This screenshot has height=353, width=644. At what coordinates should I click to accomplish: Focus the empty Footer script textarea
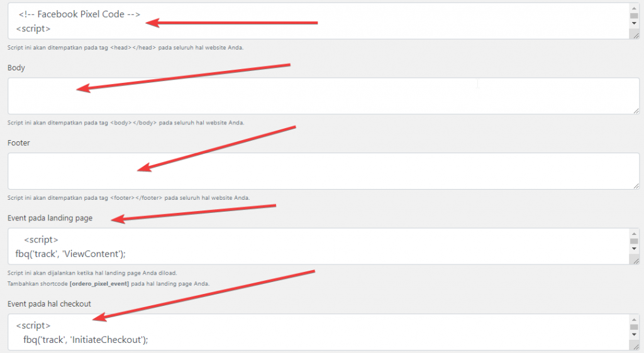(x=324, y=171)
